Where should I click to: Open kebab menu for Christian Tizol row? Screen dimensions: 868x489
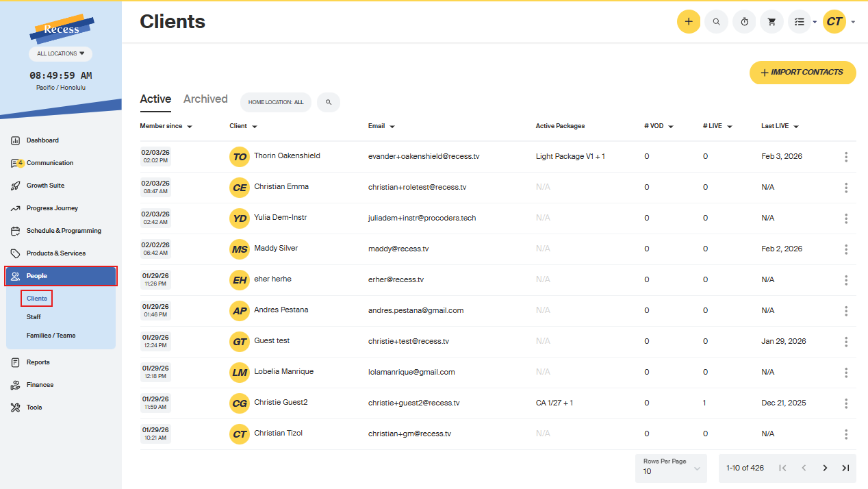846,434
